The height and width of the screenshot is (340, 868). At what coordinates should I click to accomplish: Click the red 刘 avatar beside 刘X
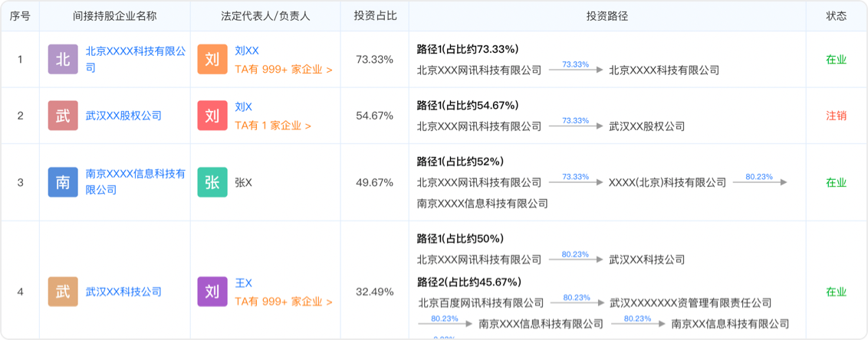click(x=212, y=116)
